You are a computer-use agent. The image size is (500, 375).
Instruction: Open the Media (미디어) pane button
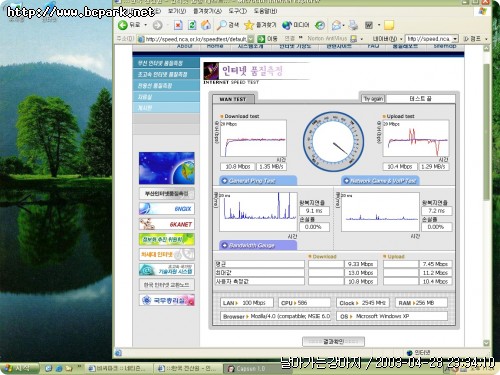296,25
